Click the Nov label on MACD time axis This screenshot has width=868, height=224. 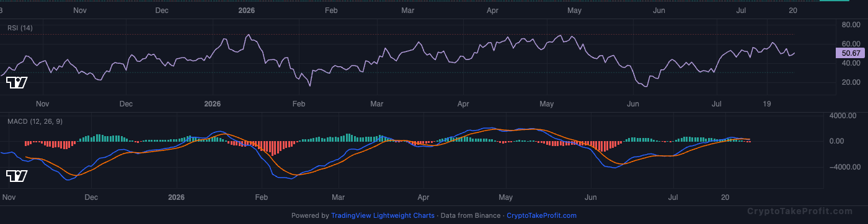(x=9, y=197)
